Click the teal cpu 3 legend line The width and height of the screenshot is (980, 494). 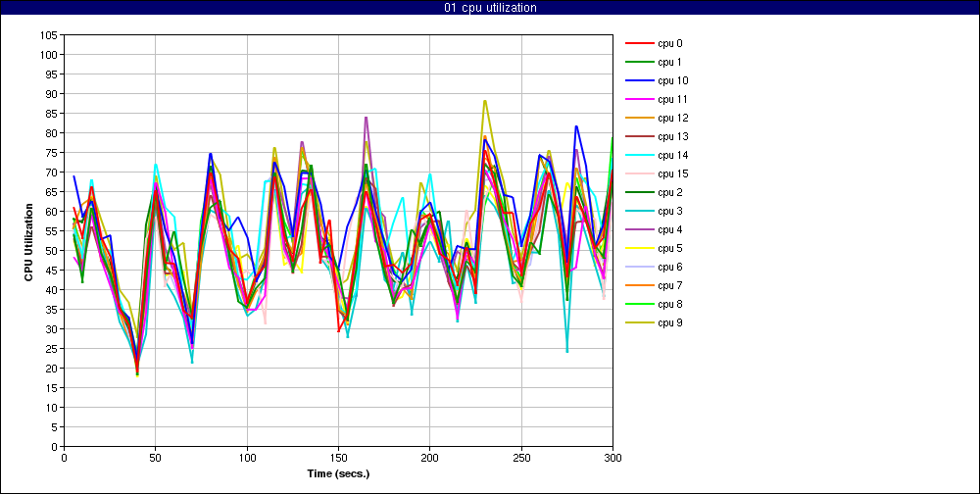point(639,212)
